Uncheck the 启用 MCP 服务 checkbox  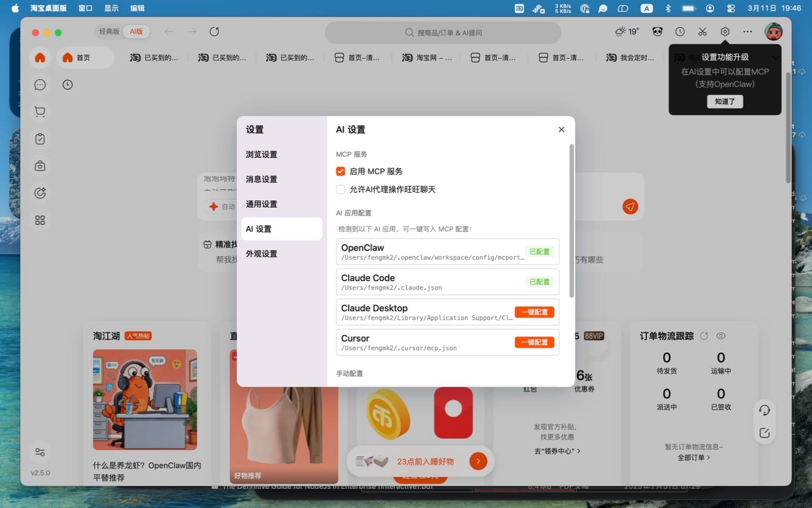(x=341, y=171)
